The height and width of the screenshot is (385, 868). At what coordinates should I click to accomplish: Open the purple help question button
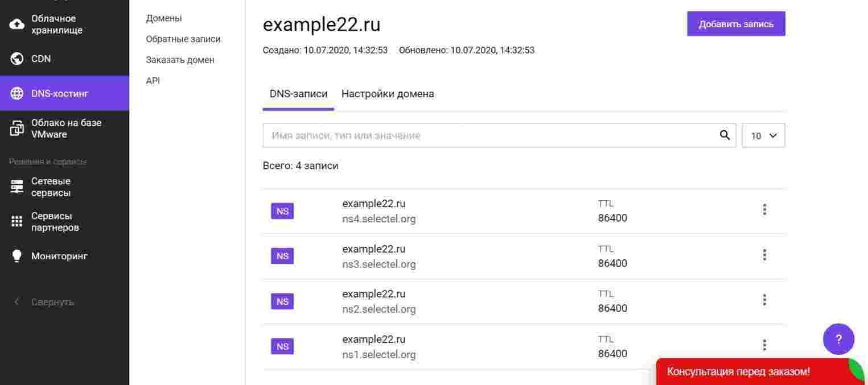pyautogui.click(x=838, y=340)
